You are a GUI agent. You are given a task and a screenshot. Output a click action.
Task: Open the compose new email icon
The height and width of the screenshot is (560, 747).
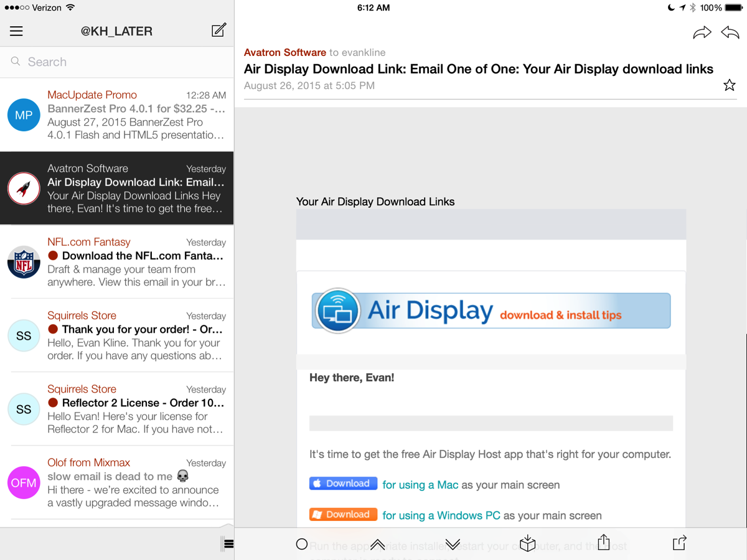click(x=218, y=30)
